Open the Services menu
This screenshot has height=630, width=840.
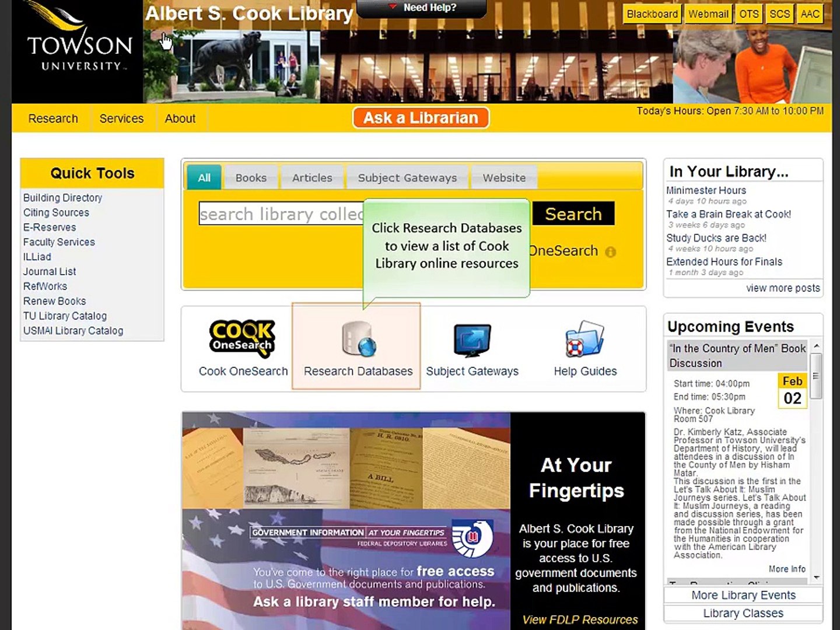121,118
